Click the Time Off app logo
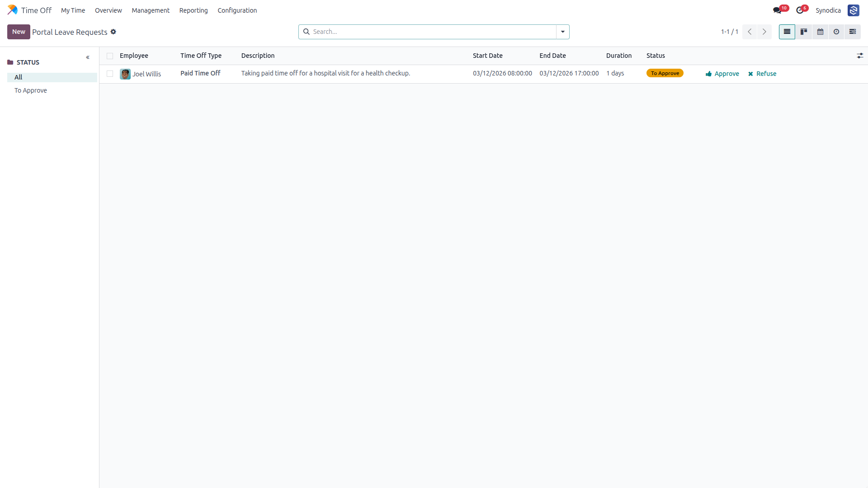868x488 pixels. click(13, 10)
